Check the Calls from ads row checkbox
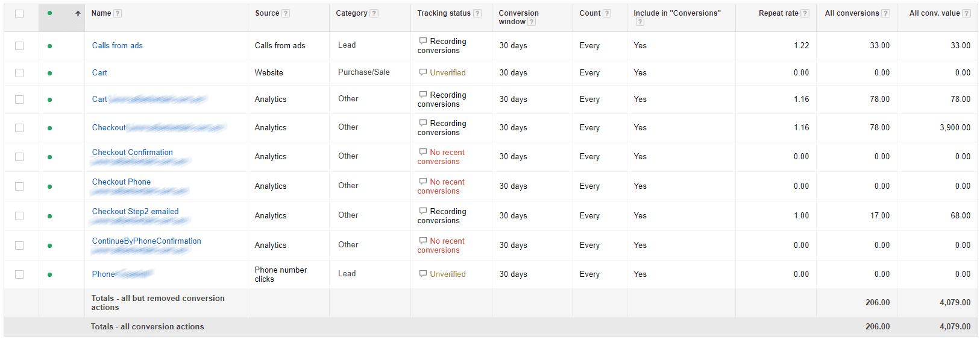The width and height of the screenshot is (980, 339). pos(19,46)
